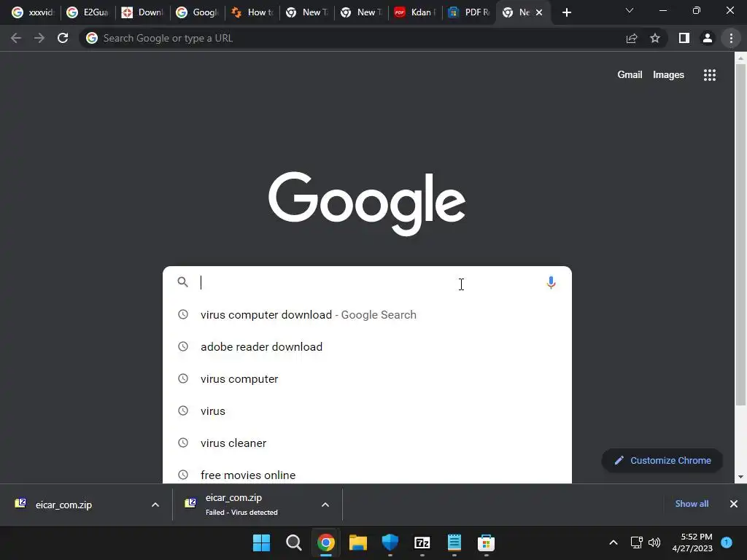
Task: Click the Chrome taskbar icon
Action: [326, 542]
